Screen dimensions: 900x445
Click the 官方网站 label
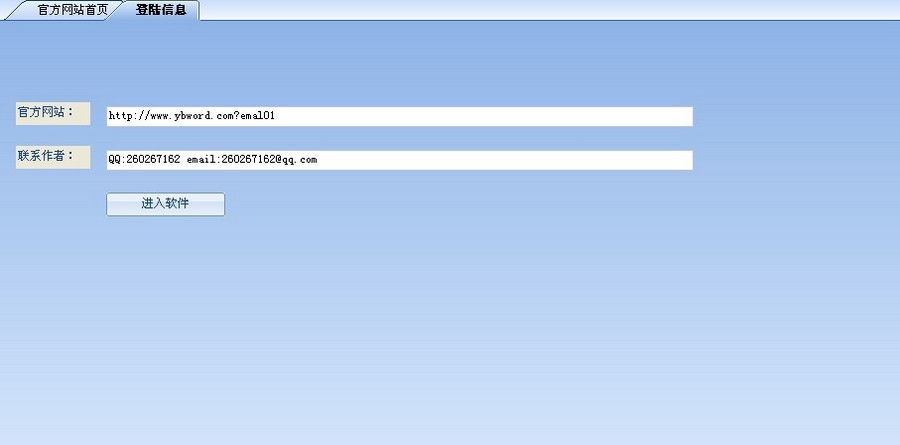[53, 113]
